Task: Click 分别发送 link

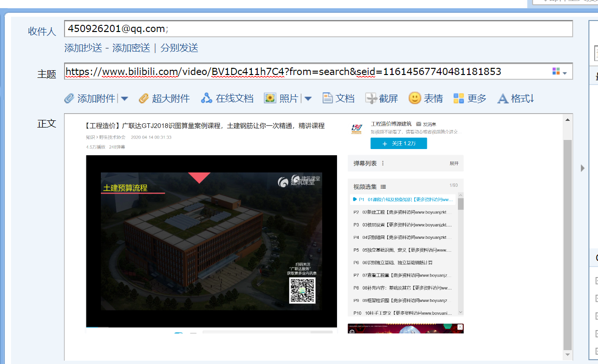Action: click(179, 48)
